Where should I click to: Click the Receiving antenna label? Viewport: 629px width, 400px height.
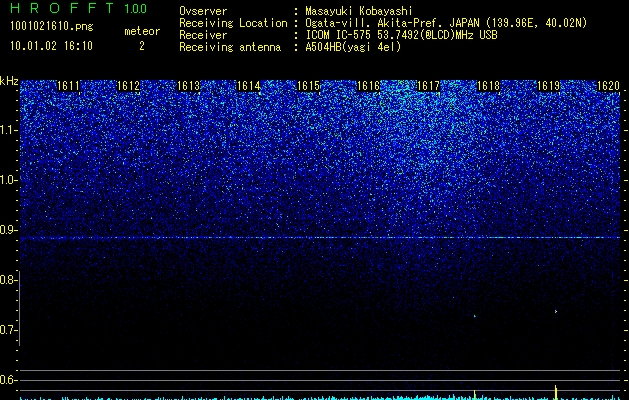(x=230, y=47)
